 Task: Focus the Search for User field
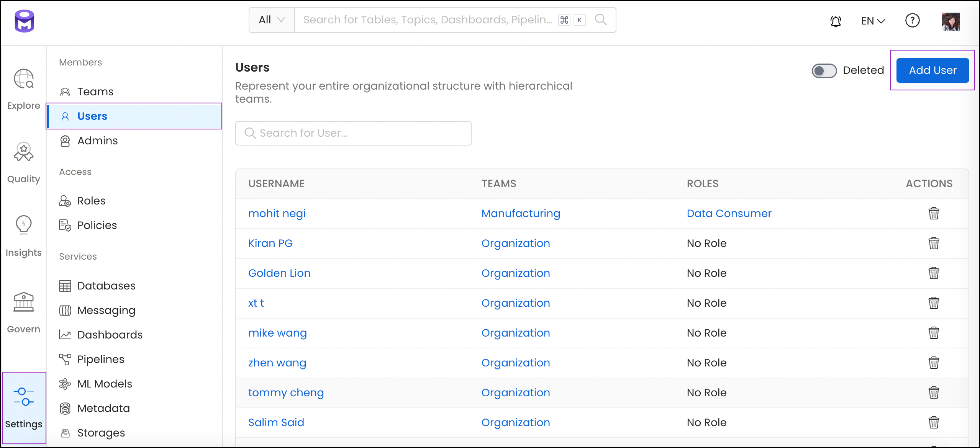click(x=353, y=133)
